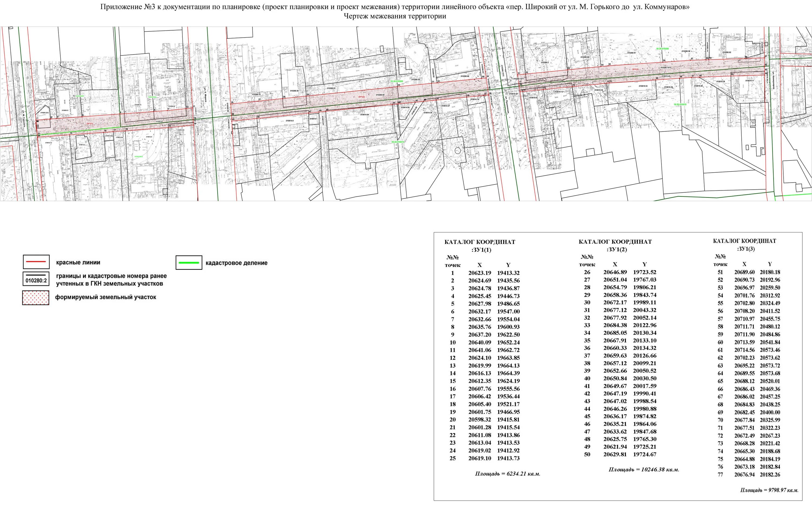Image resolution: width=812 pixels, height=514 pixels.
Task: Click the ул. М. Горького street label on the map
Action: tap(23, 118)
